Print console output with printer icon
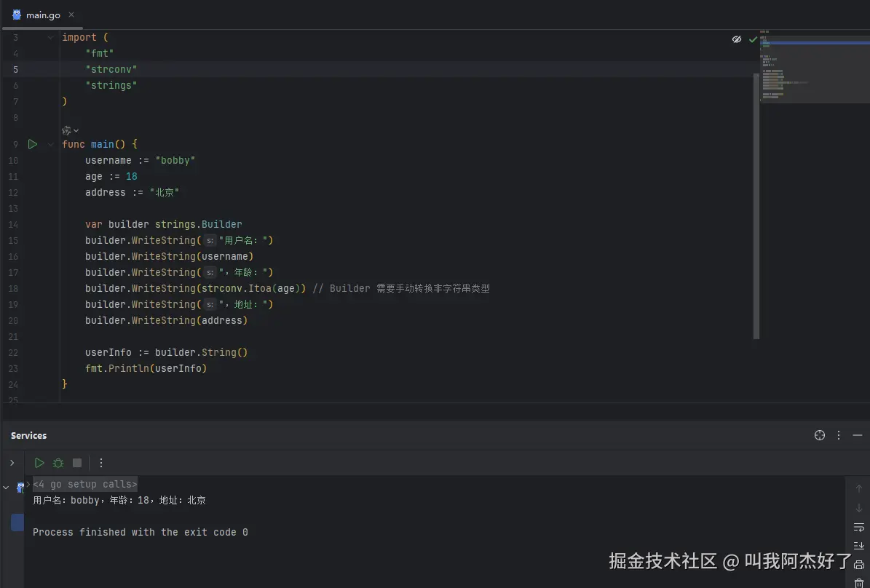 click(x=859, y=565)
